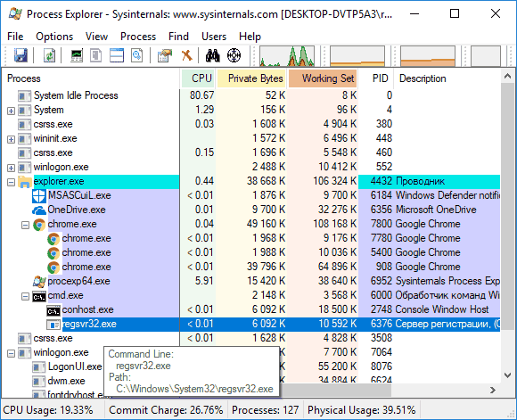The image size is (517, 420).
Task: Click the Chrome icon for PID 5400
Action: click(53, 253)
